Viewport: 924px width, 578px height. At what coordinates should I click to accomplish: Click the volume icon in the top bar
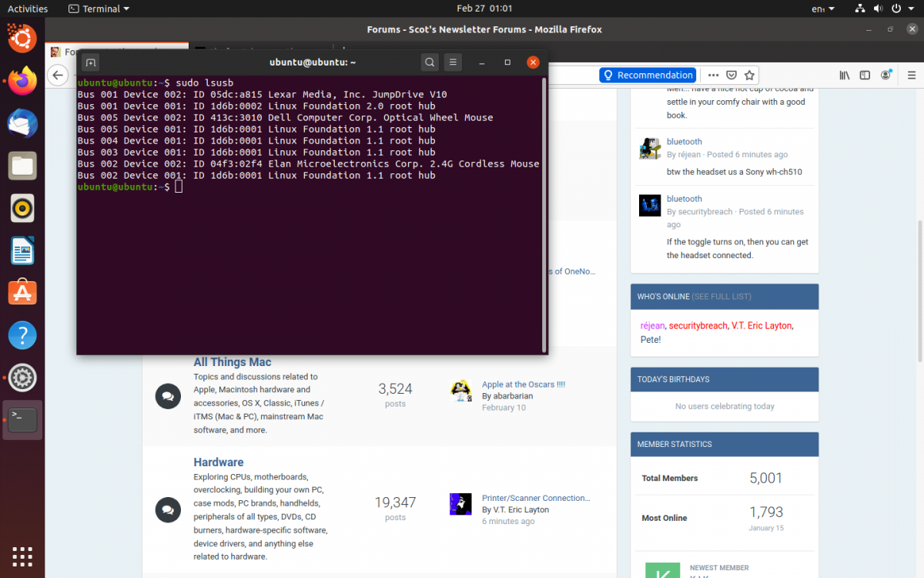tap(880, 8)
